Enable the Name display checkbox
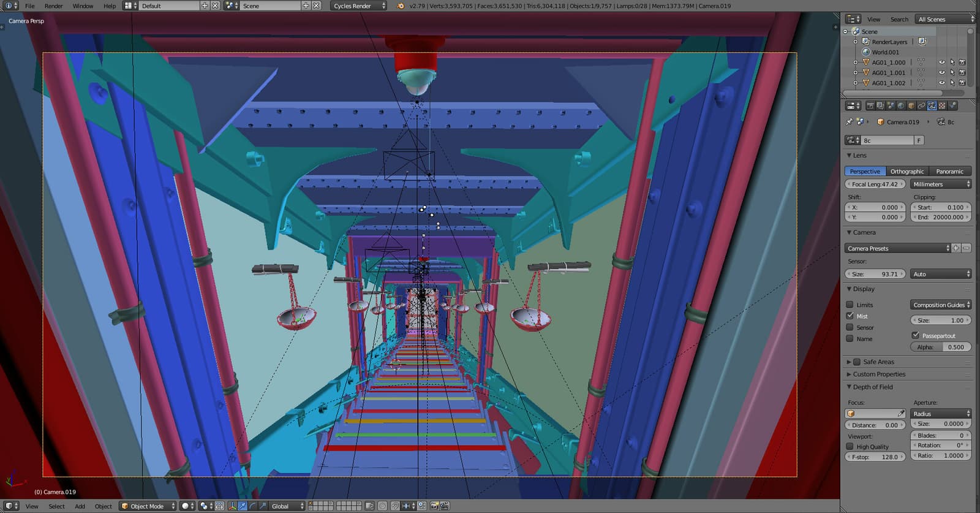980x513 pixels. coord(850,338)
